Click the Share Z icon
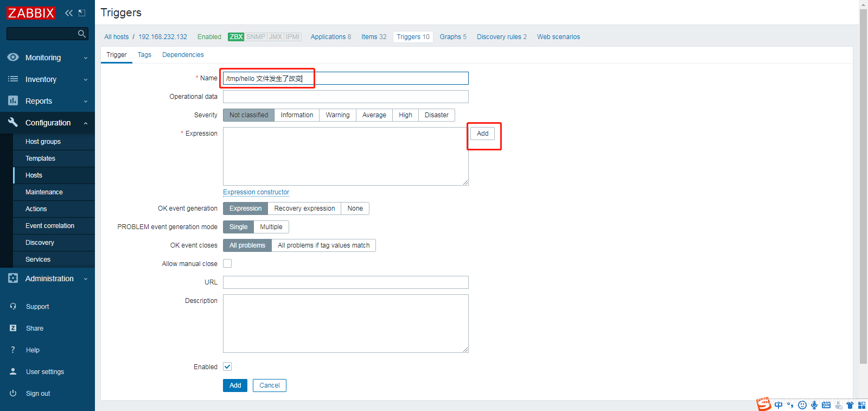868x411 pixels. tap(13, 328)
